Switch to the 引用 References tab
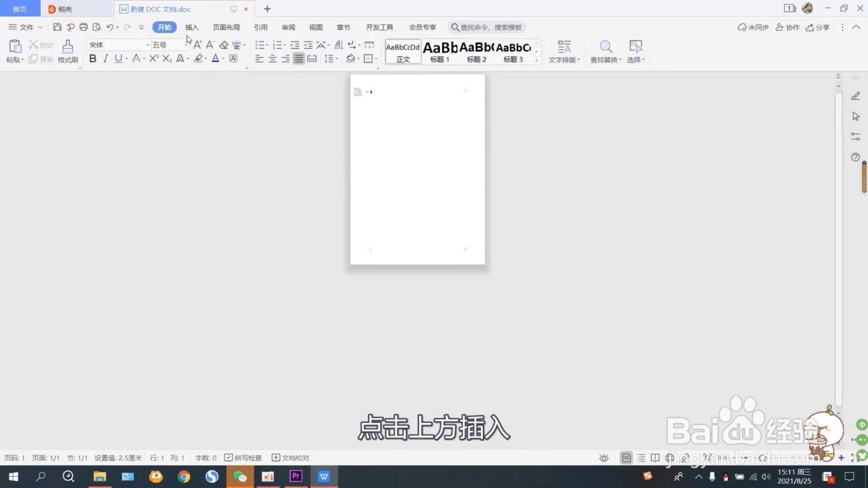This screenshot has width=868, height=488. 261,27
